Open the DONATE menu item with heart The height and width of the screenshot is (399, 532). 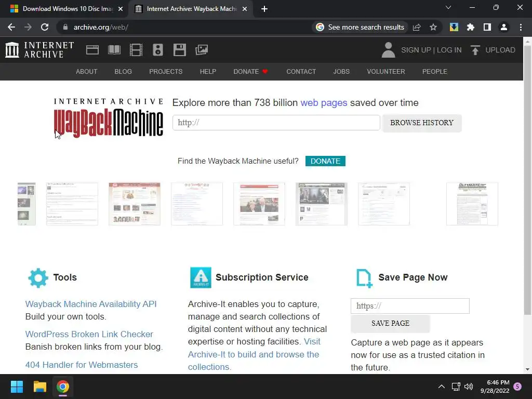tap(251, 72)
